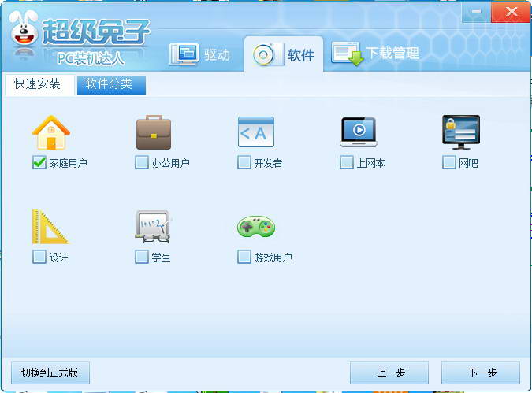The image size is (532, 393).
Task: Click the 游戏用户 label text
Action: 273,258
